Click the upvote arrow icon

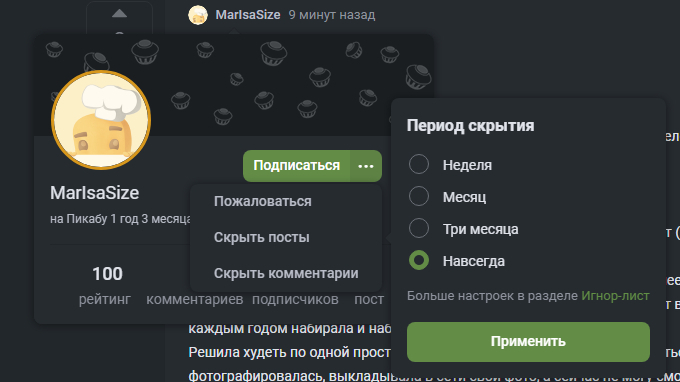point(119,14)
